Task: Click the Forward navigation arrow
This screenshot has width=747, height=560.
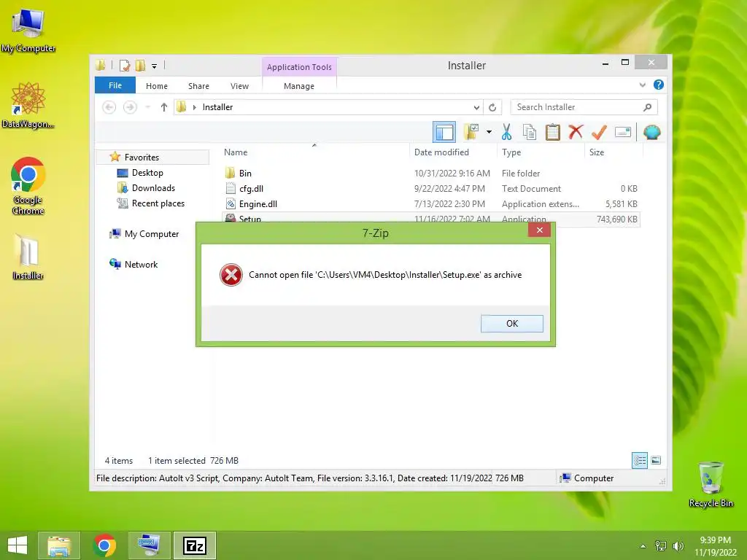Action: (x=130, y=107)
